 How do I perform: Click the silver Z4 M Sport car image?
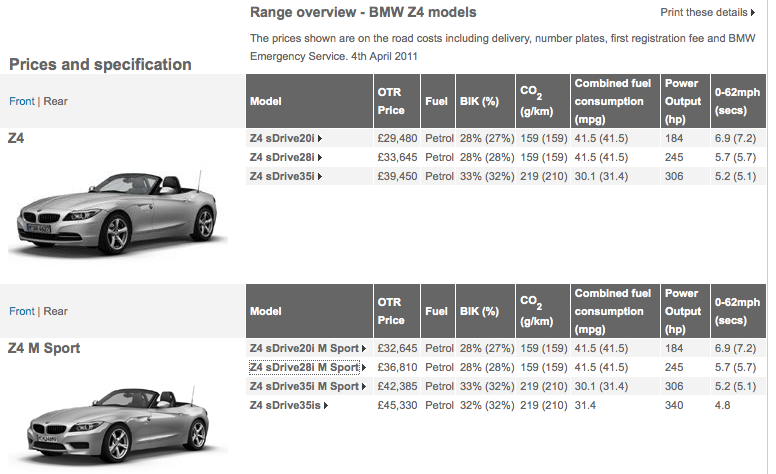tap(119, 426)
